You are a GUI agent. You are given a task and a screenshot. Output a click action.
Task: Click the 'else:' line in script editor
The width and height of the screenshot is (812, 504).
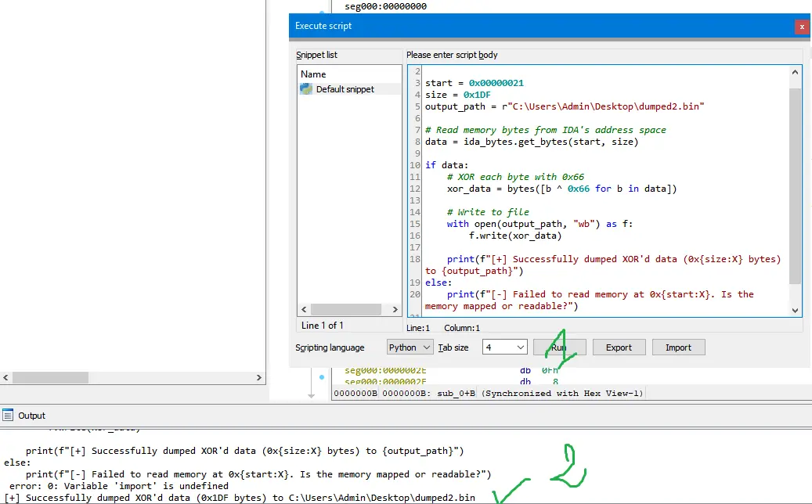coord(438,283)
